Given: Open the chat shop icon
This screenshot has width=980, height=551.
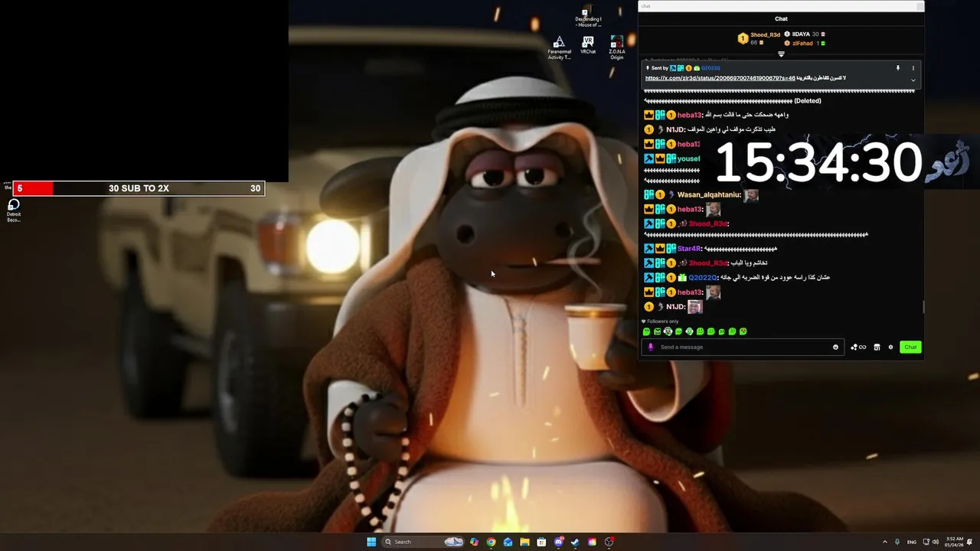Looking at the screenshot, I should click(x=877, y=347).
